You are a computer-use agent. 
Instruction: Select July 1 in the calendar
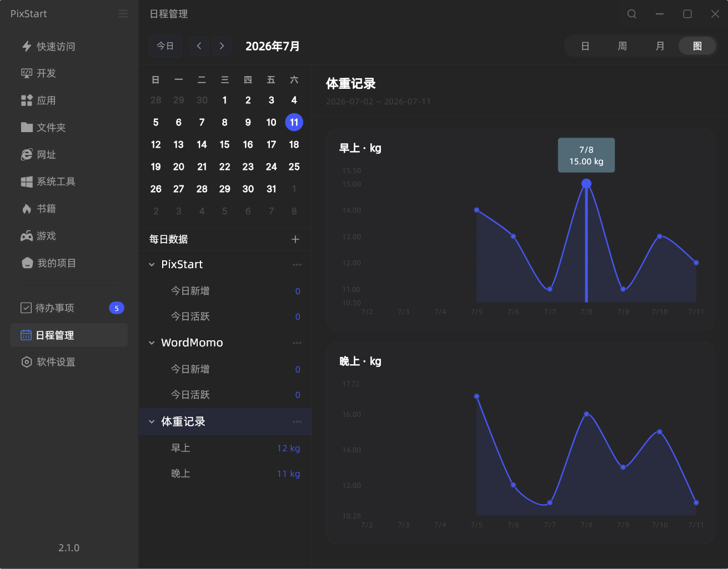[225, 100]
